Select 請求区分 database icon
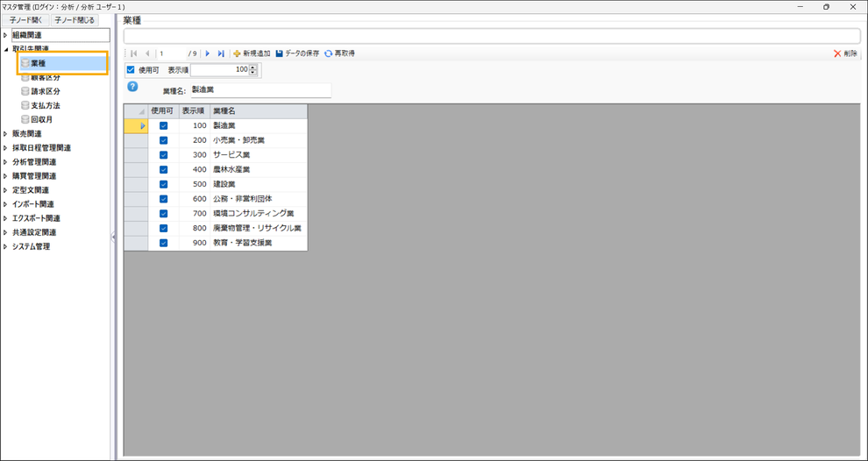The width and height of the screenshot is (868, 461). coord(25,91)
